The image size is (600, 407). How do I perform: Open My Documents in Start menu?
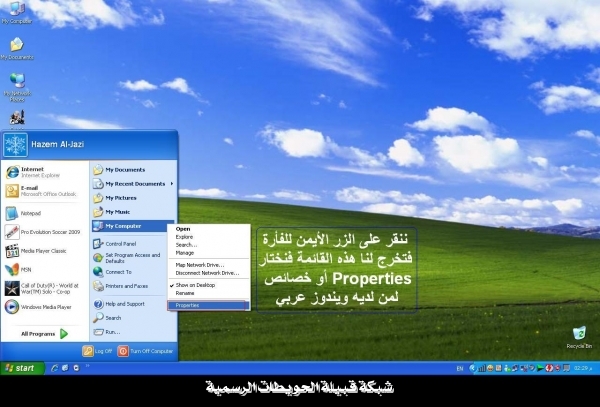(119, 169)
